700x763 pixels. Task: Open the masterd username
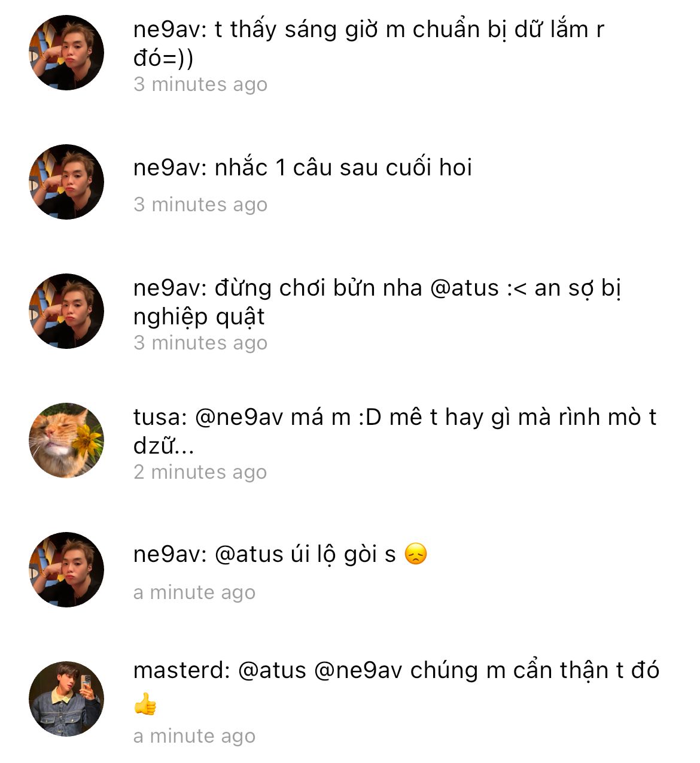click(x=179, y=670)
